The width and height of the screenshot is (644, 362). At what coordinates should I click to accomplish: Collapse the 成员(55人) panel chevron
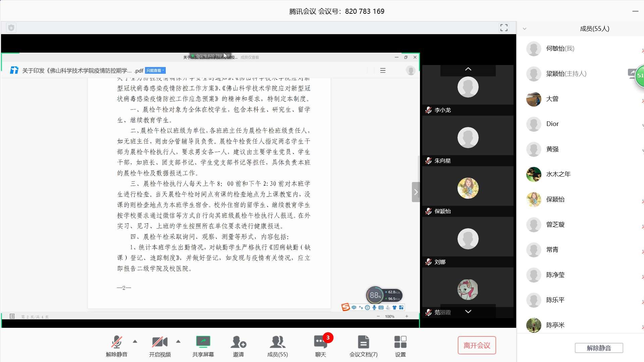[525, 29]
